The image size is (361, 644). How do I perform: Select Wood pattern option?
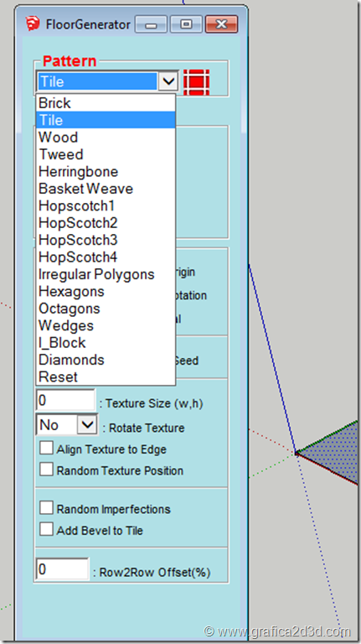(x=106, y=138)
